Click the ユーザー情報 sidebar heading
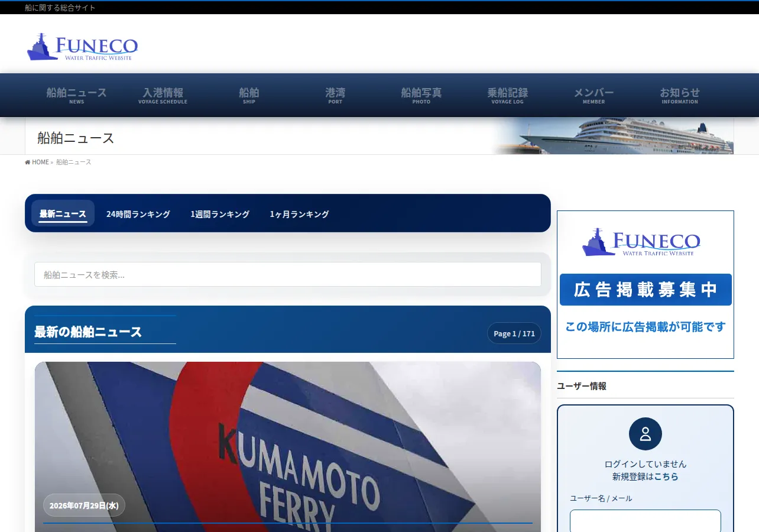Screen dimensions: 759x532 582,386
